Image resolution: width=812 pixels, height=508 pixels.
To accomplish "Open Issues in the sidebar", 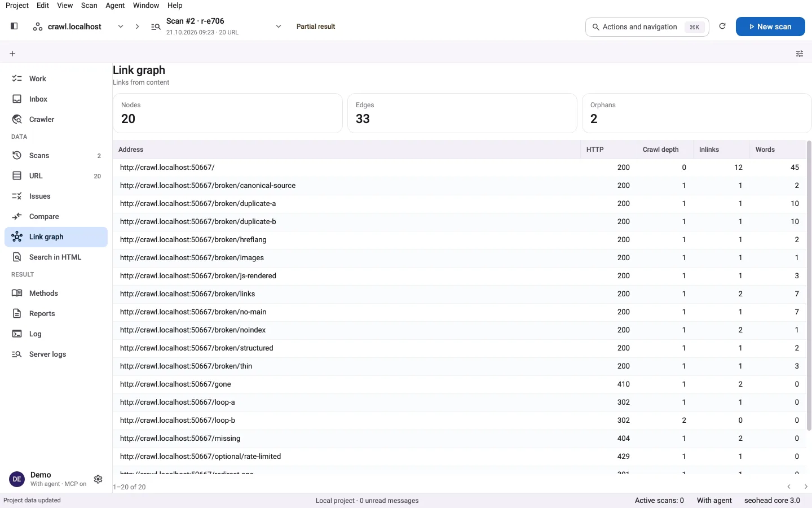I will 56,196.
